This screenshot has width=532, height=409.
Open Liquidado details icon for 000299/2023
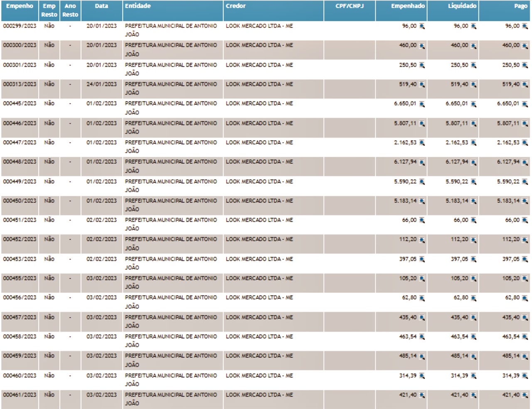pos(473,26)
